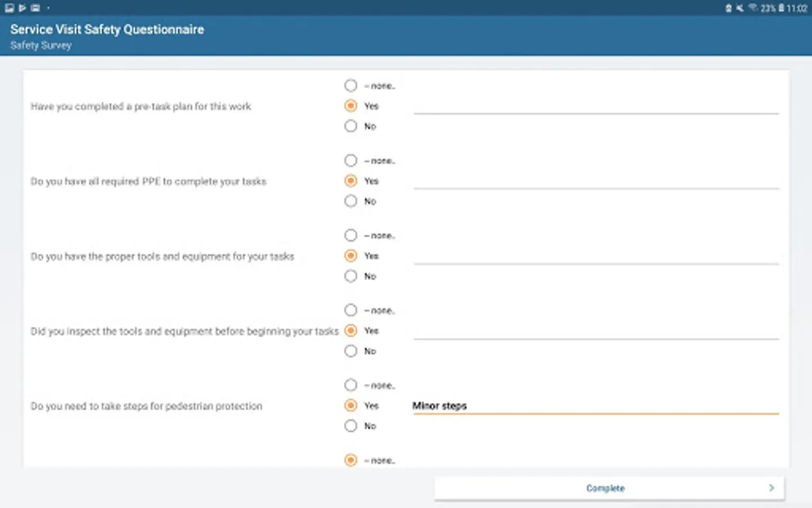Click the Service Visit Safety Questionnaire title
The height and width of the screenshot is (508, 812).
tap(107, 29)
